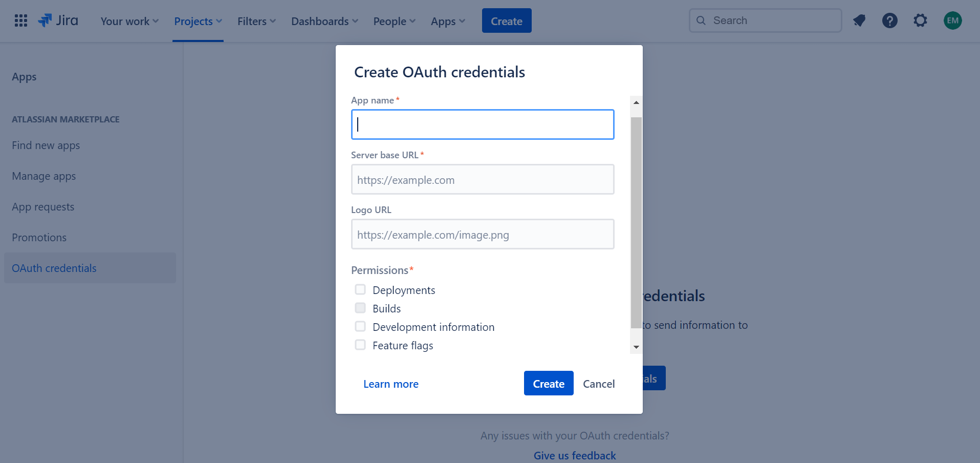Open the Dashboards dropdown
Image resolution: width=980 pixels, height=463 pixels.
(x=325, y=21)
